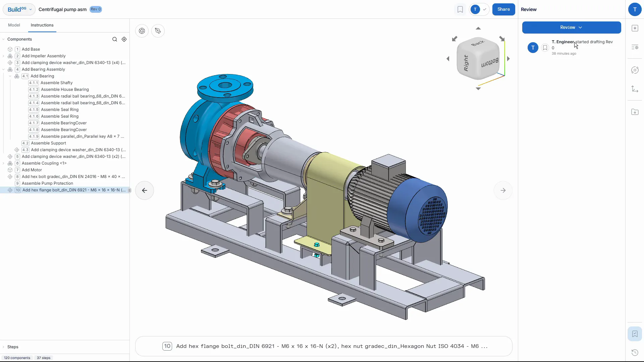Image resolution: width=644 pixels, height=362 pixels.
Task: Open the history icon in right sidebar
Action: (635, 352)
